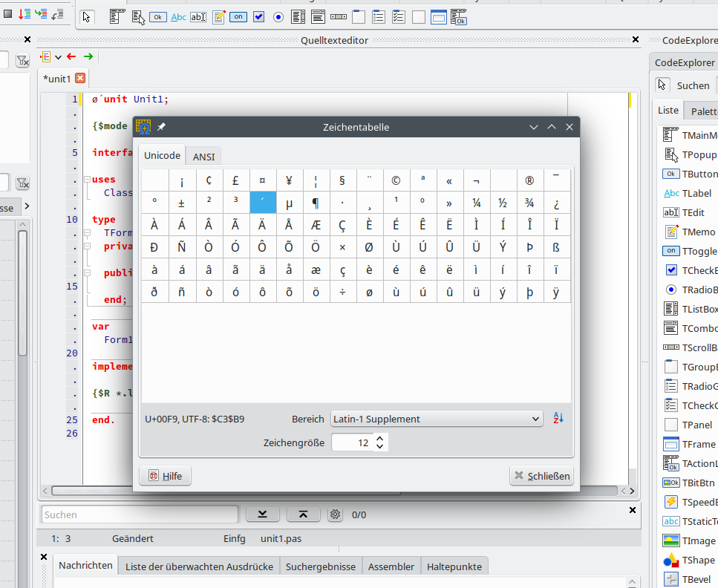
Task: Click the Schließen button
Action: pos(542,476)
